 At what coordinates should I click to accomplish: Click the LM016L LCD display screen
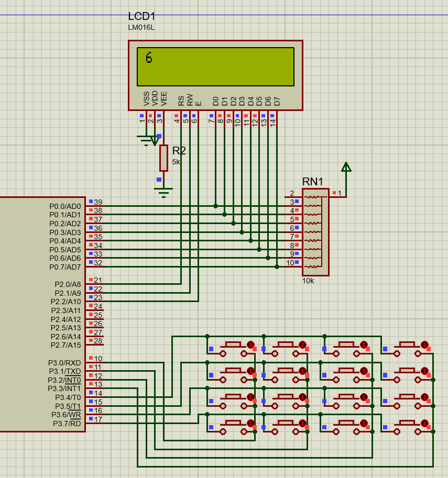tap(215, 66)
